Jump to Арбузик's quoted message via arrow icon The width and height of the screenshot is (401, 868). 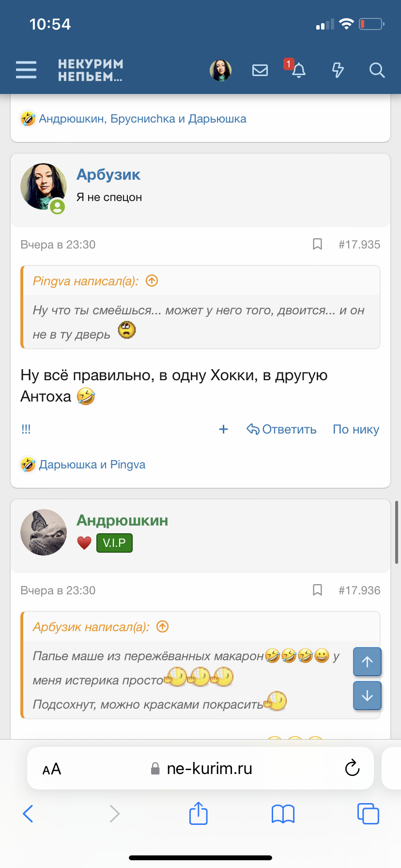point(162,626)
